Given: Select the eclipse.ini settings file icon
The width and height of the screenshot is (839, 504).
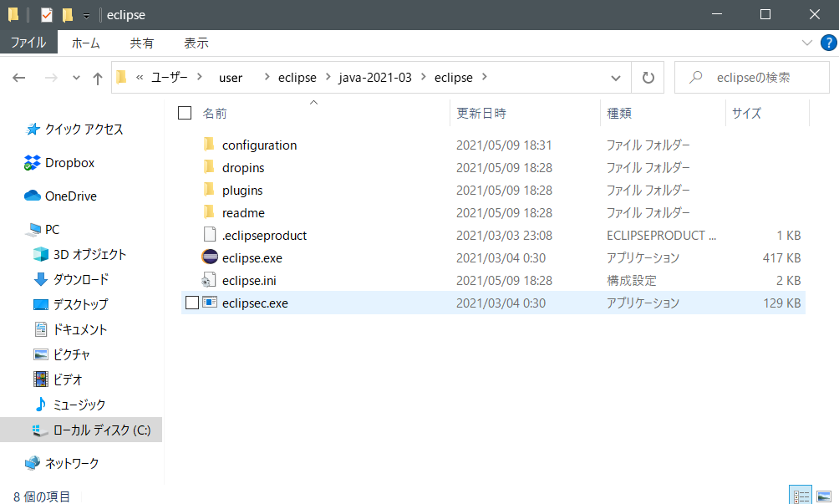Looking at the screenshot, I should coord(209,280).
